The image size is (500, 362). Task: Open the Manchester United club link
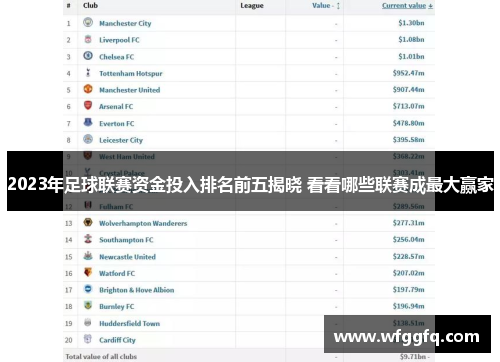point(129,90)
